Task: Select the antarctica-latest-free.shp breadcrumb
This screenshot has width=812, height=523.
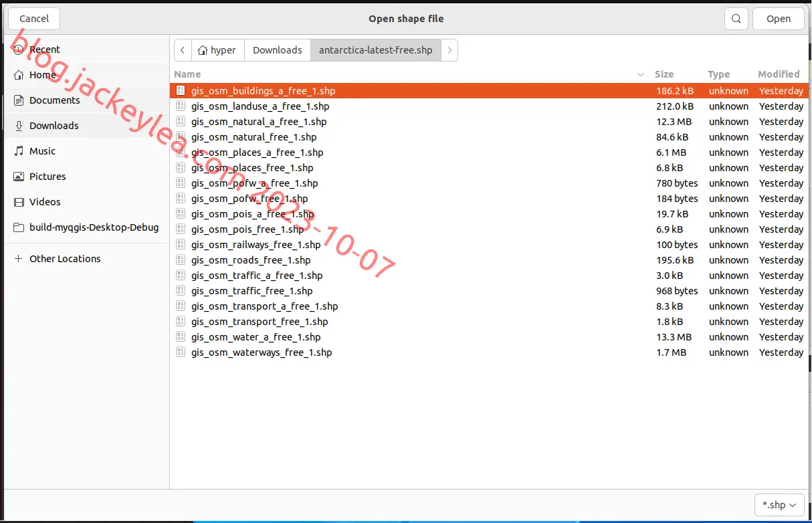Action: tap(376, 50)
